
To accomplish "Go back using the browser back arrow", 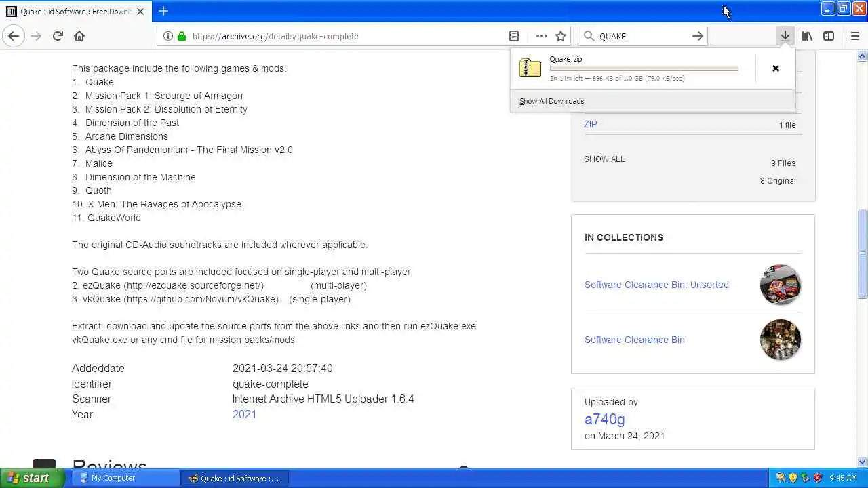I will (14, 36).
